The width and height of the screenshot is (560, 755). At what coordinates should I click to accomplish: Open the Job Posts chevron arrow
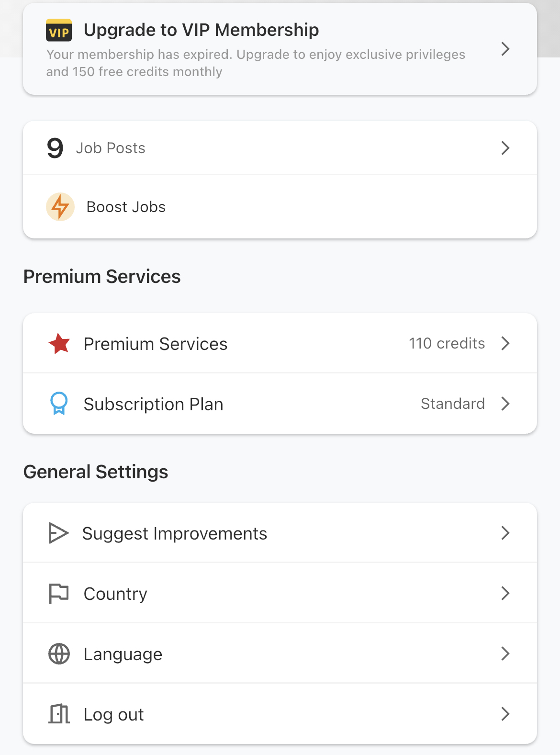click(x=505, y=148)
